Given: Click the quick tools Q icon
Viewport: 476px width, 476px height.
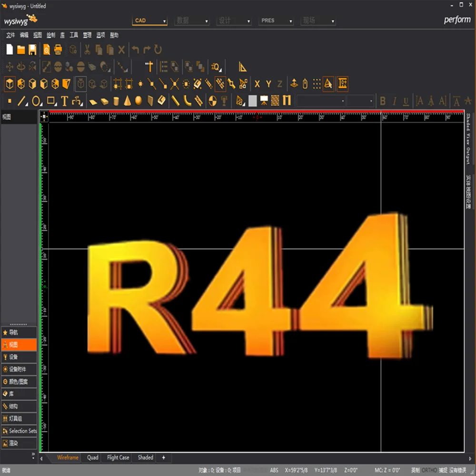Looking at the screenshot, I should pyautogui.click(x=216, y=67).
